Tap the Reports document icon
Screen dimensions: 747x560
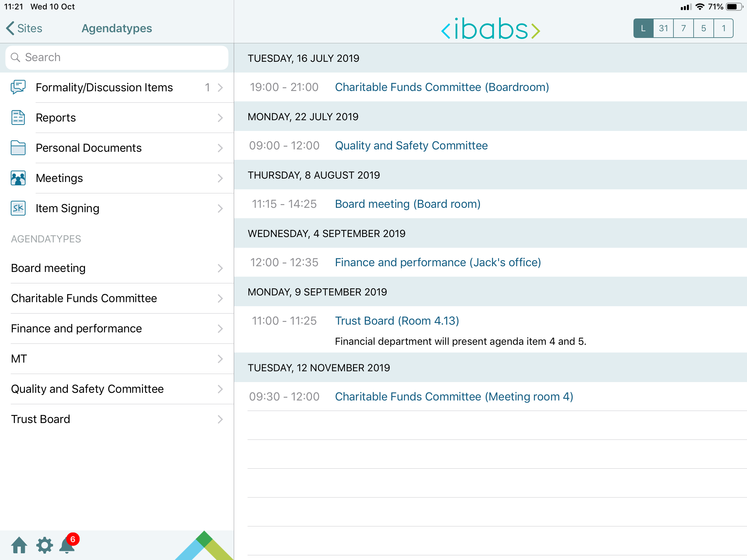coord(18,118)
